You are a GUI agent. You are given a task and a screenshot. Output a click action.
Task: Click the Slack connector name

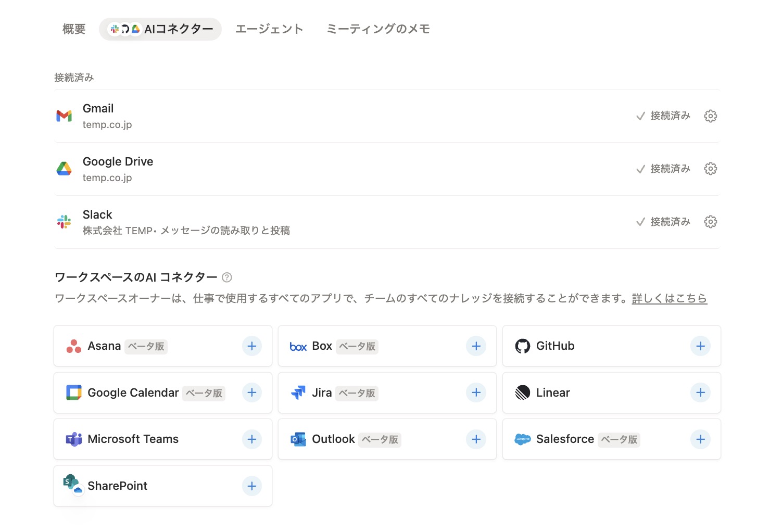pyautogui.click(x=97, y=214)
